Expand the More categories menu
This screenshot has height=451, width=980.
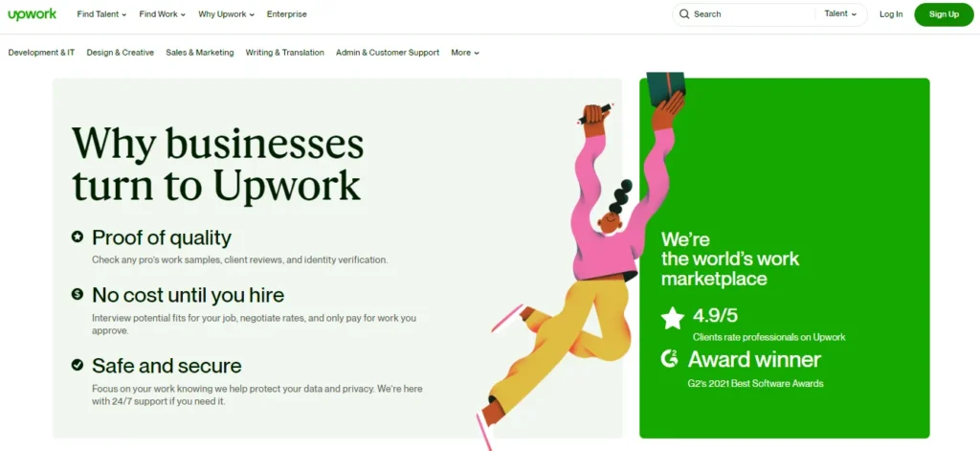(x=465, y=53)
